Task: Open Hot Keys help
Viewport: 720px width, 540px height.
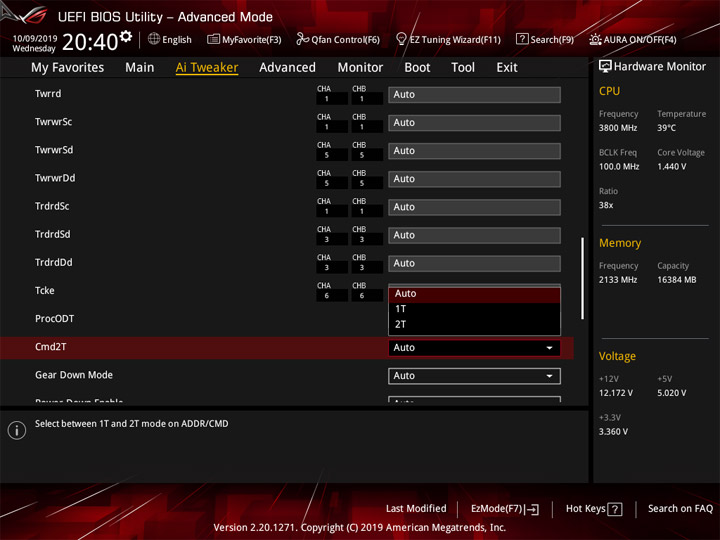Action: 594,509
